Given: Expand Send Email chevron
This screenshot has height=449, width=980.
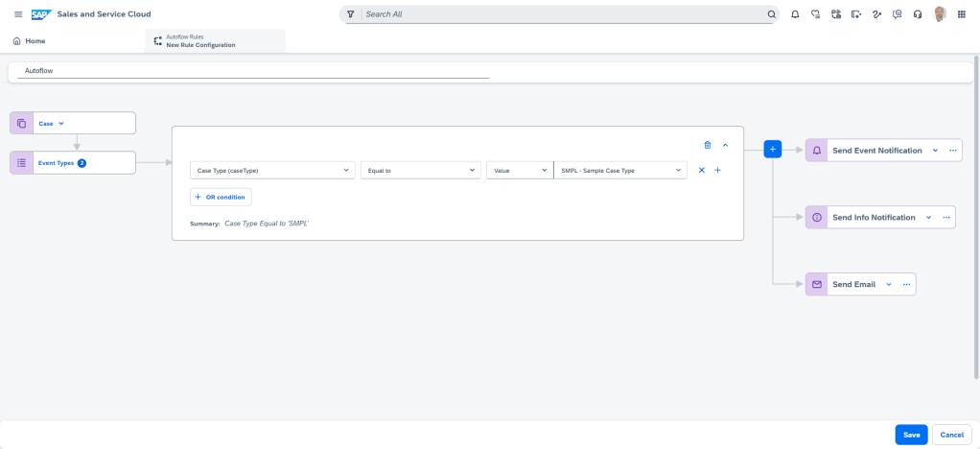Looking at the screenshot, I should [x=888, y=284].
